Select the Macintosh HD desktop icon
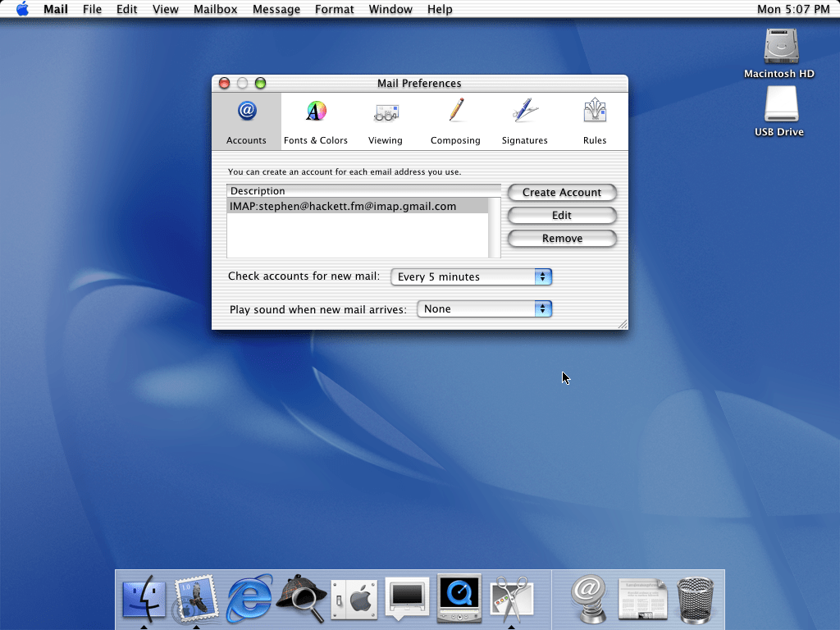The height and width of the screenshot is (630, 840). point(779,52)
